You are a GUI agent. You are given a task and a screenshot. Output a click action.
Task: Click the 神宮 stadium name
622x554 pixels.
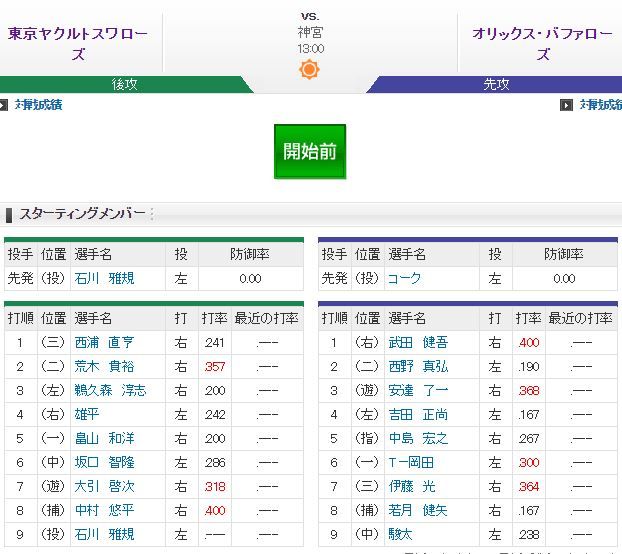(x=310, y=32)
